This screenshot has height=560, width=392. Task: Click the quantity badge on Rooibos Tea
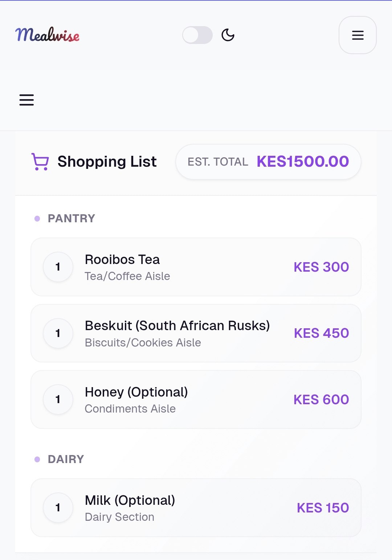pos(58,267)
